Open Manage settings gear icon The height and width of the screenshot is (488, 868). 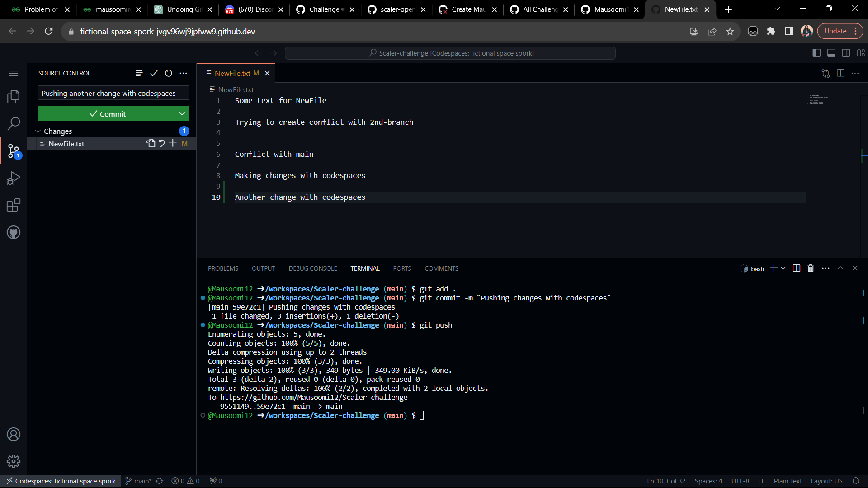point(14,461)
